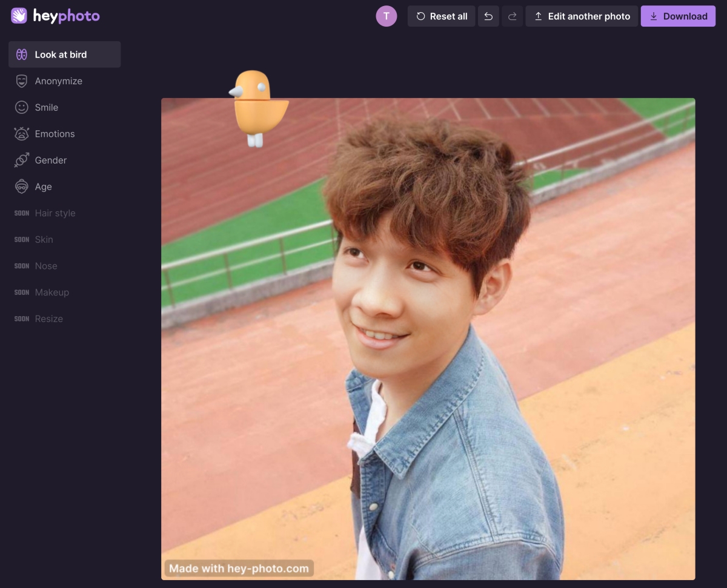The height and width of the screenshot is (588, 727).
Task: Select the Look at bird eyes icon
Action: click(x=22, y=55)
